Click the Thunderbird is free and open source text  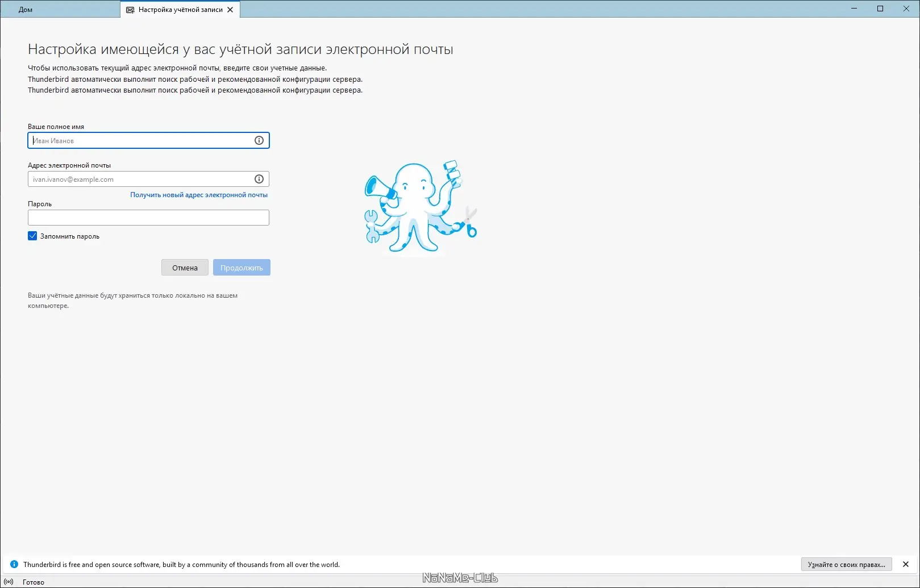tap(181, 565)
